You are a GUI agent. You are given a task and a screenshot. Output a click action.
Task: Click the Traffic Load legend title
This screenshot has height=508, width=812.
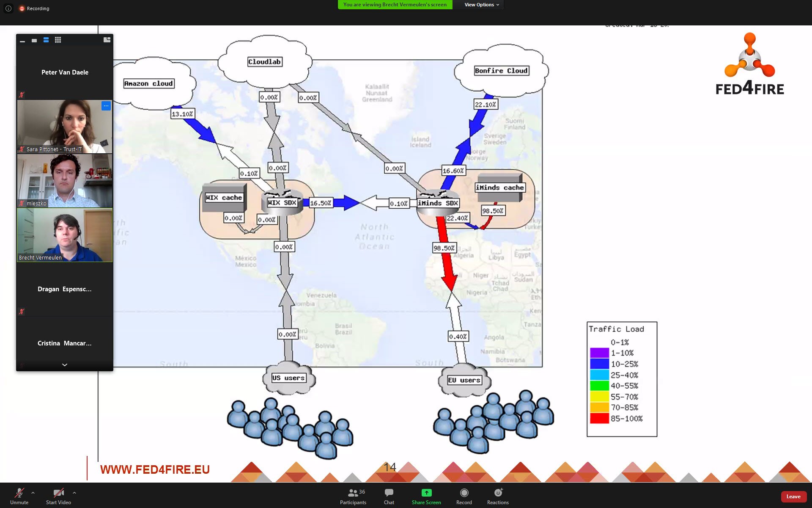[x=616, y=329]
